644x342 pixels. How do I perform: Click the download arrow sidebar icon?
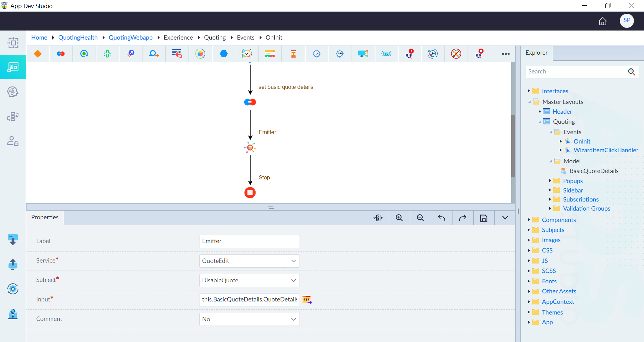point(13,240)
